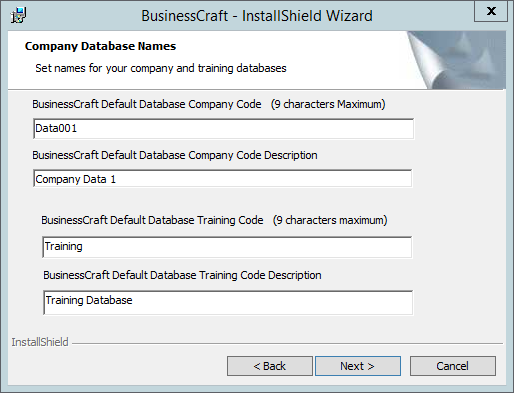This screenshot has width=514, height=393.
Task: Close the InstallShield Wizard window
Action: pos(491,11)
